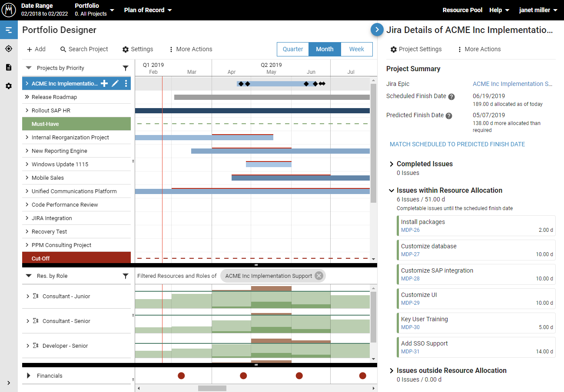The height and width of the screenshot is (392, 564).
Task: Open the sidebar gear settings icon
Action: click(x=9, y=86)
